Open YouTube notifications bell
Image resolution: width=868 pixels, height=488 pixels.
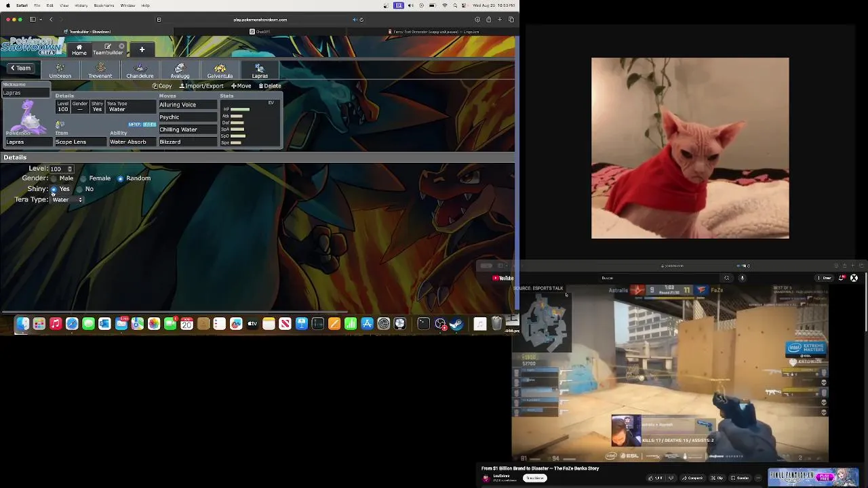pos(842,278)
